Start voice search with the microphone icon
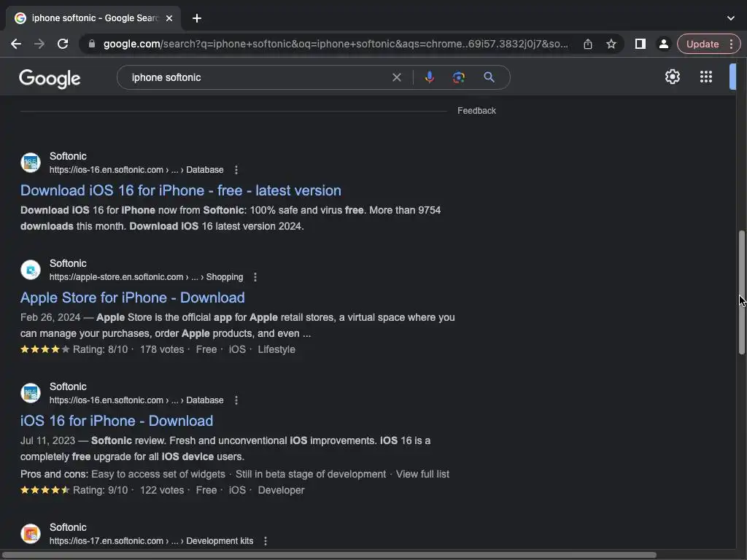The width and height of the screenshot is (747, 560). tap(429, 77)
